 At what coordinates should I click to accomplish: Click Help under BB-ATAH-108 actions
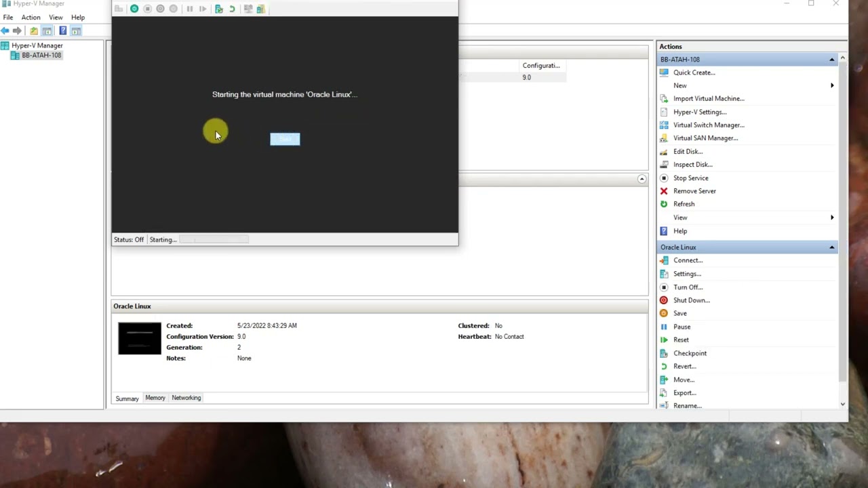tap(679, 231)
